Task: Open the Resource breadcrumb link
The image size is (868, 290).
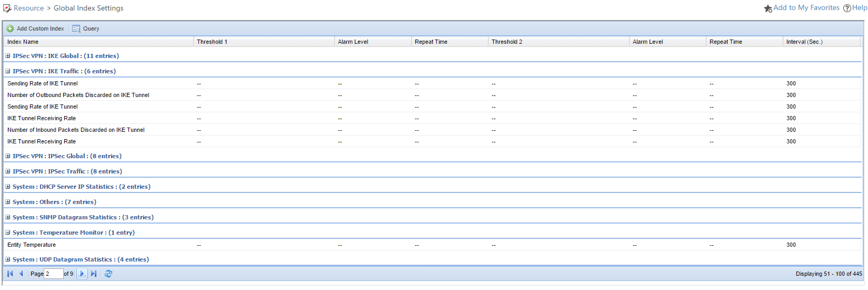Action: 28,8
